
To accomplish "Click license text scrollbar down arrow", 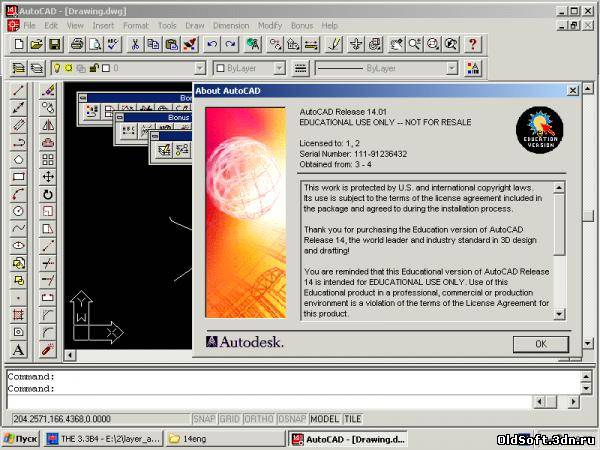I will click(559, 315).
